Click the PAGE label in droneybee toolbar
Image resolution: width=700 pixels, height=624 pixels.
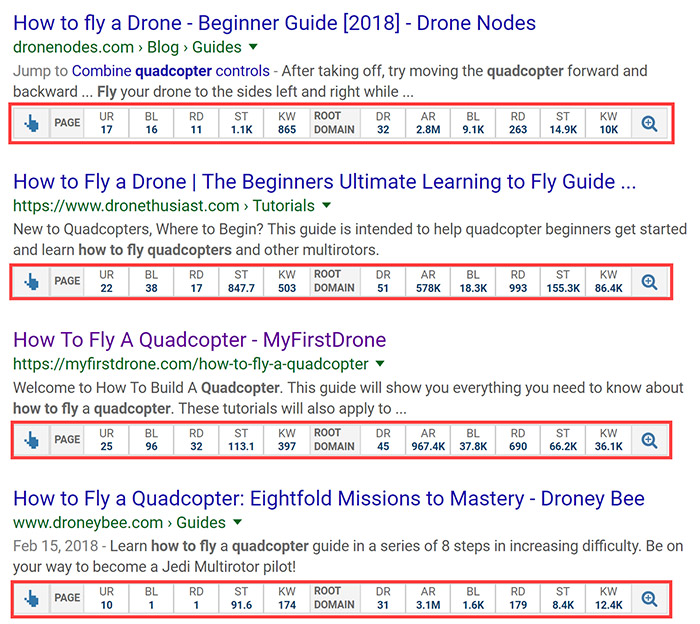67,598
